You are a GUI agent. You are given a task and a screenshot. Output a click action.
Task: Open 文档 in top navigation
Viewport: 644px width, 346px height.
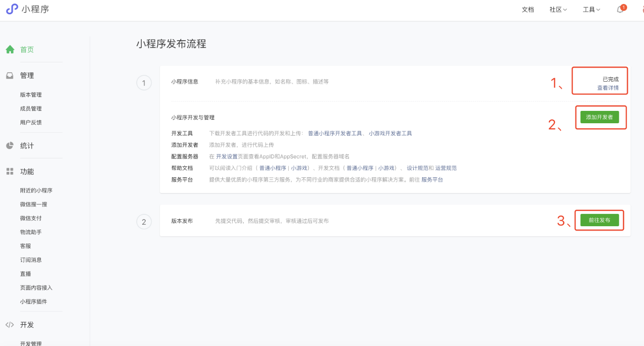(x=528, y=9)
